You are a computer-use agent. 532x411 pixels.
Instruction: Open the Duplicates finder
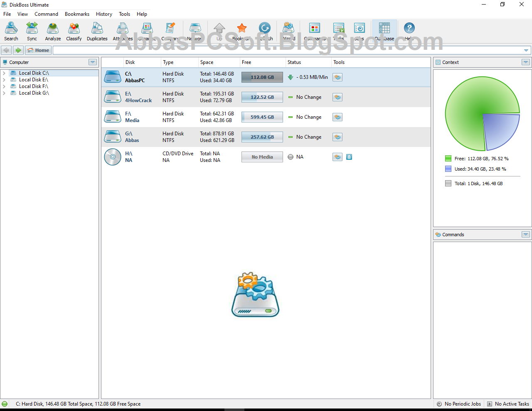click(97, 32)
